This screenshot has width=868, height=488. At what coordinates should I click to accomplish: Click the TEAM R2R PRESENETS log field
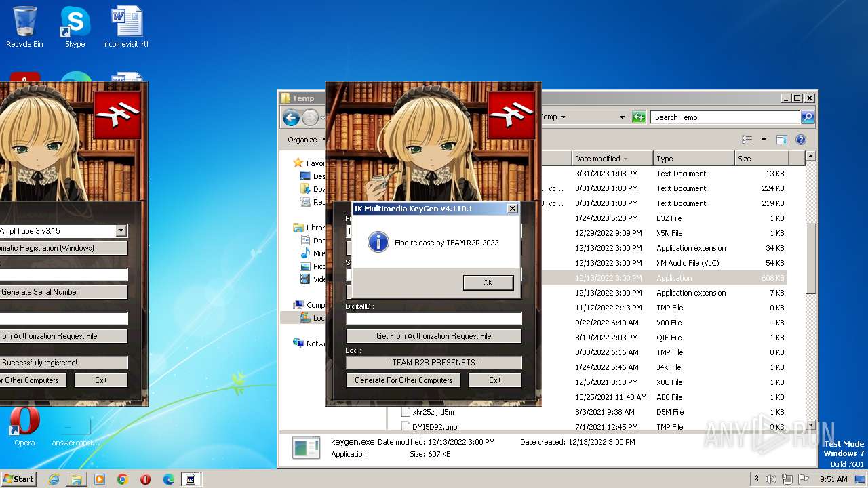(x=434, y=363)
